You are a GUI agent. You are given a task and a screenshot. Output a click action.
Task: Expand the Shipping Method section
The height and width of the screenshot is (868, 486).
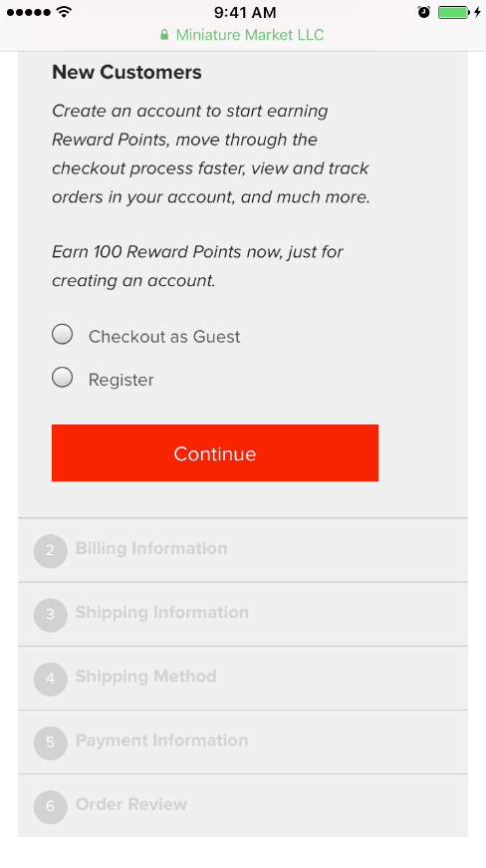[243, 678]
